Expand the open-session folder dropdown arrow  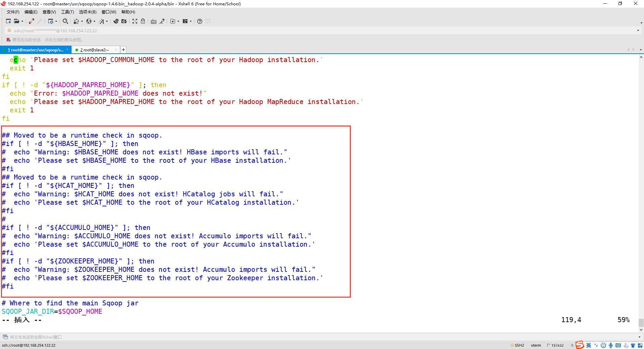click(x=22, y=21)
